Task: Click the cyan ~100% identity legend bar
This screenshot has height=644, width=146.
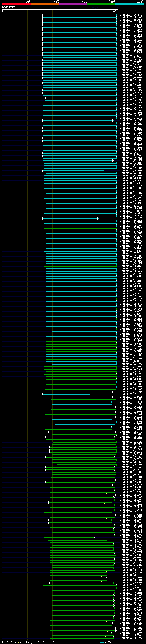Action: (130, 4)
